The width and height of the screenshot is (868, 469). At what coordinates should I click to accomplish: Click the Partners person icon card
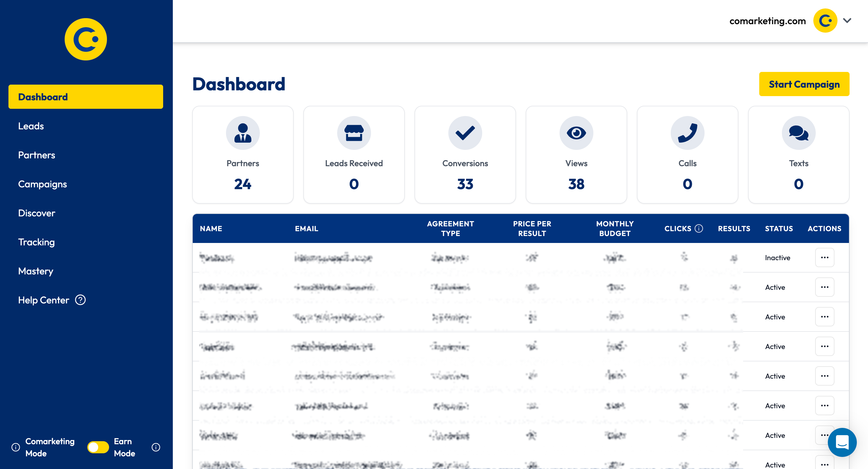[x=243, y=133]
